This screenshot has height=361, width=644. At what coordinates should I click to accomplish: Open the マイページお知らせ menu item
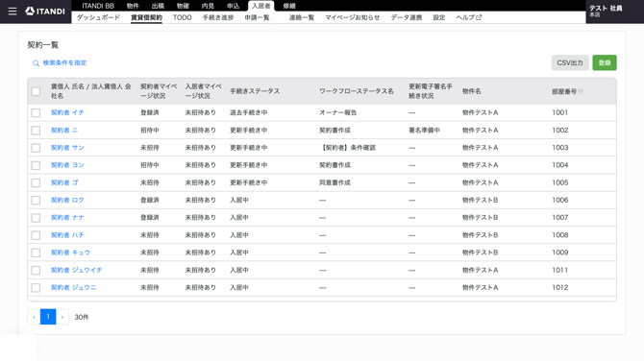pyautogui.click(x=353, y=17)
